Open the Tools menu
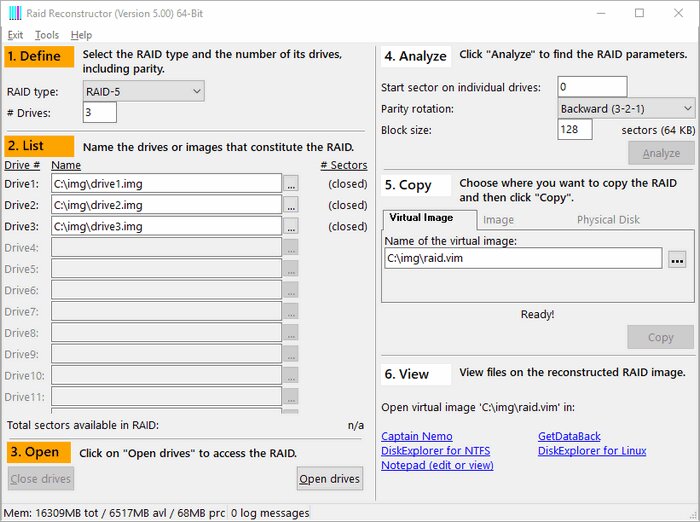700x522 pixels. point(47,35)
